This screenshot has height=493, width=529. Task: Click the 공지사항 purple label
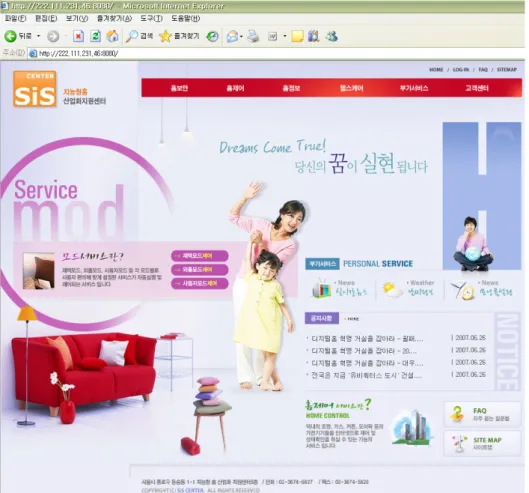click(322, 318)
